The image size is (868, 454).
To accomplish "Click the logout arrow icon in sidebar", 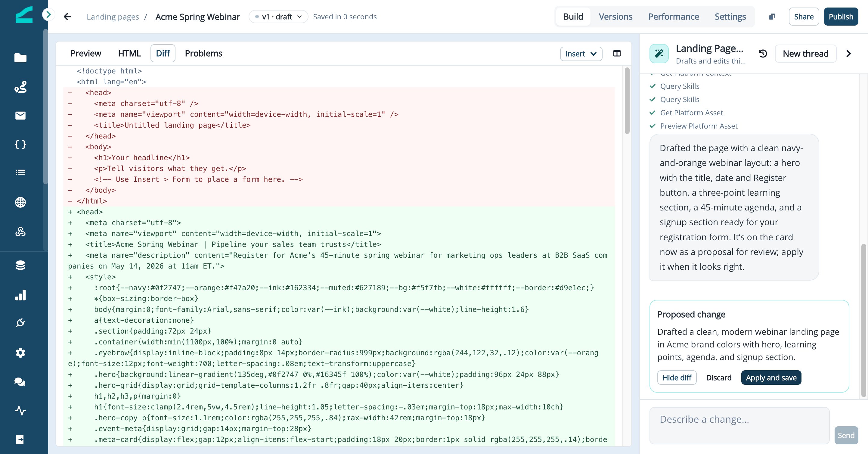I will point(20,440).
